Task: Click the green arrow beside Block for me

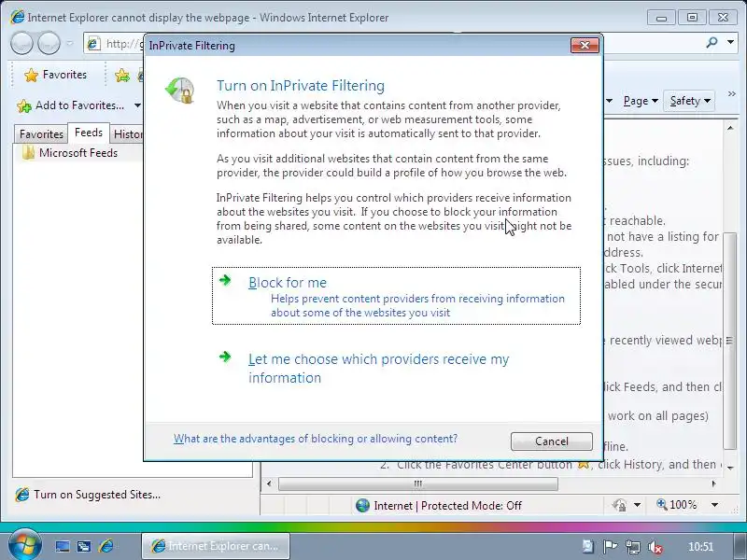Action: 225,280
